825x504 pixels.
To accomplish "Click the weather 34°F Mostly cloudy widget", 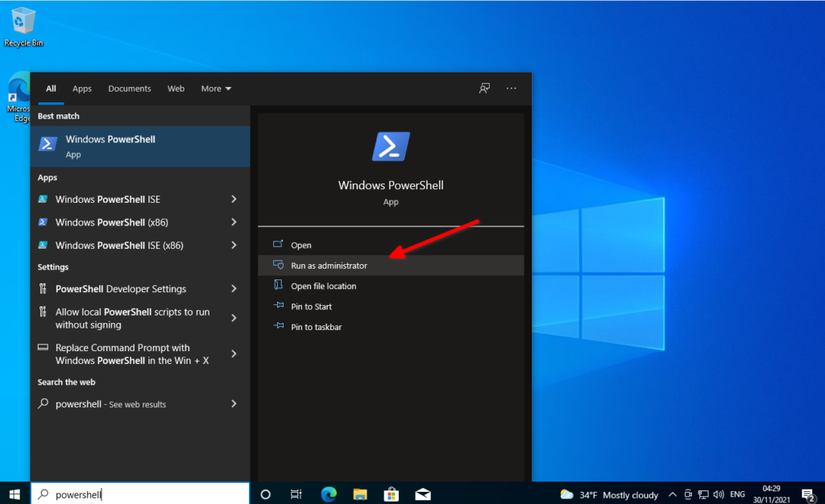I will [609, 494].
